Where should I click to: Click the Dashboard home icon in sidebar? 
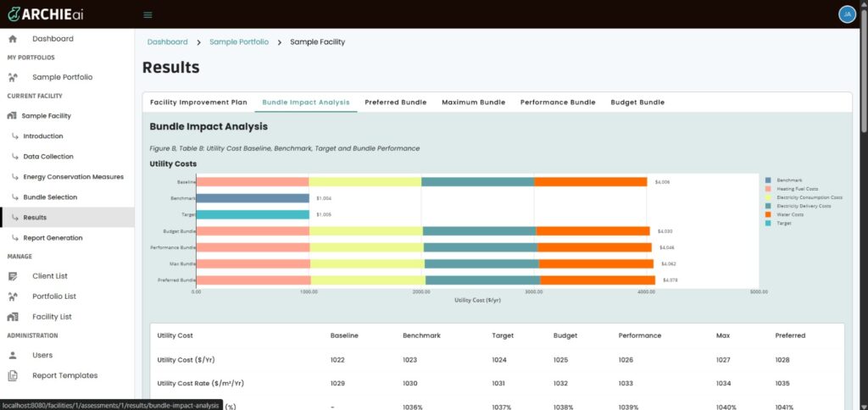coord(13,39)
